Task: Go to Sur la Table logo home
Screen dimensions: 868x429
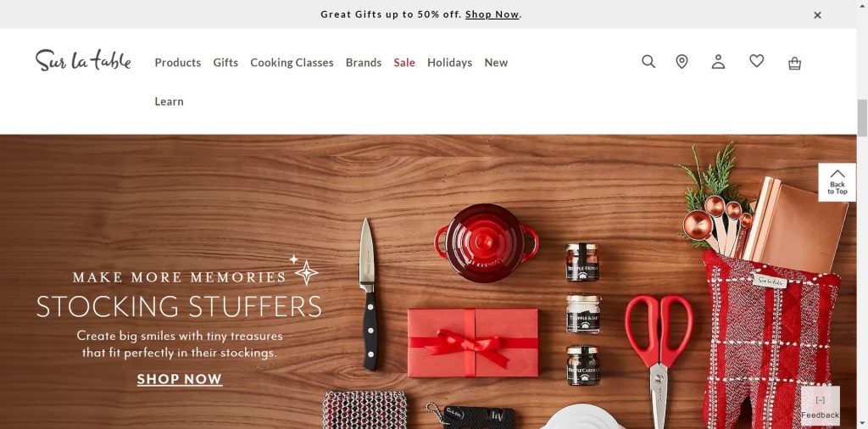Action: (x=84, y=60)
